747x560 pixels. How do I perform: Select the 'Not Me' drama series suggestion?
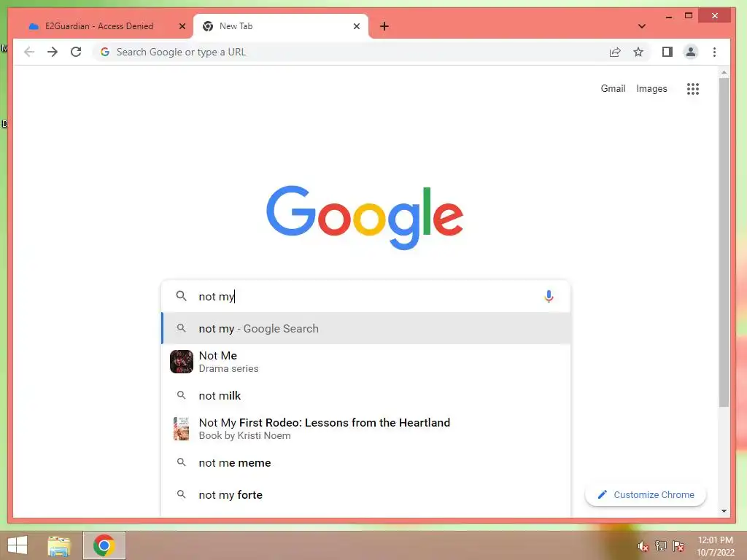366,362
